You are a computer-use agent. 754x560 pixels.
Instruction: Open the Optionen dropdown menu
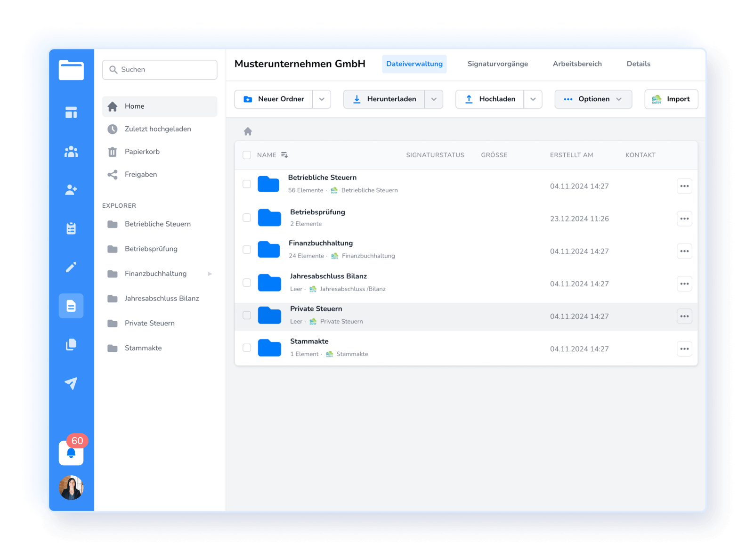tap(593, 99)
